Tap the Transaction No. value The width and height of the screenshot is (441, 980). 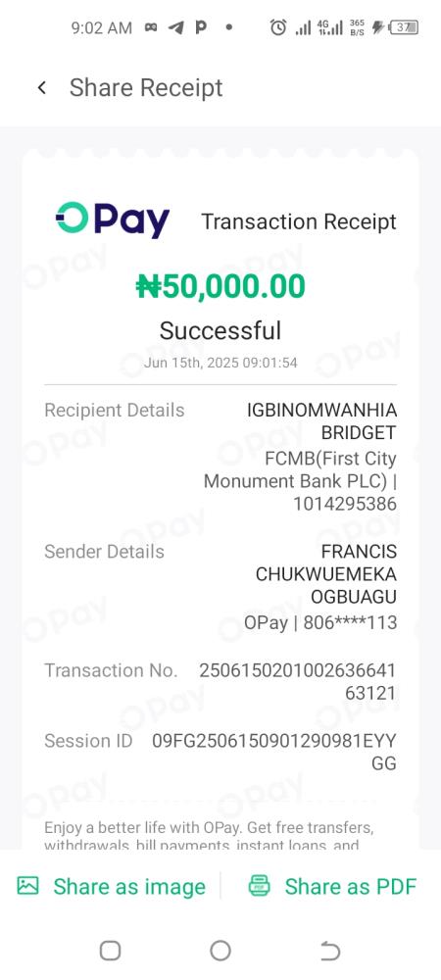(x=297, y=682)
